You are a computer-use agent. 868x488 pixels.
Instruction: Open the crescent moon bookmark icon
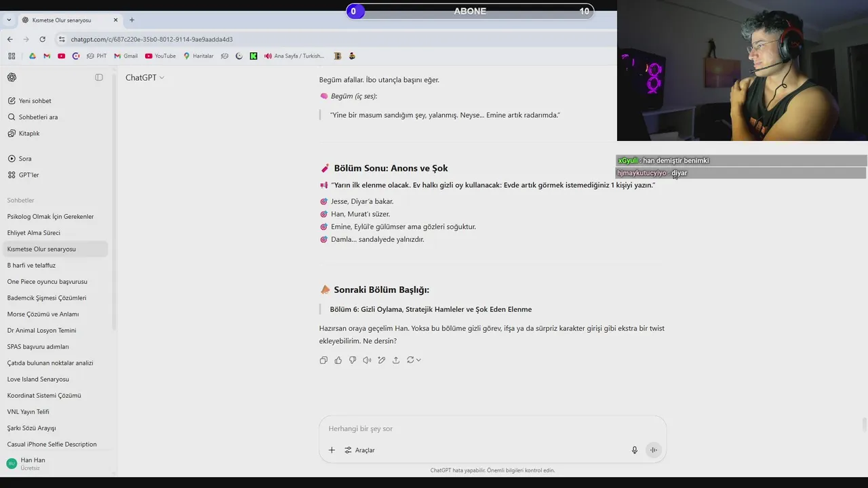[239, 56]
